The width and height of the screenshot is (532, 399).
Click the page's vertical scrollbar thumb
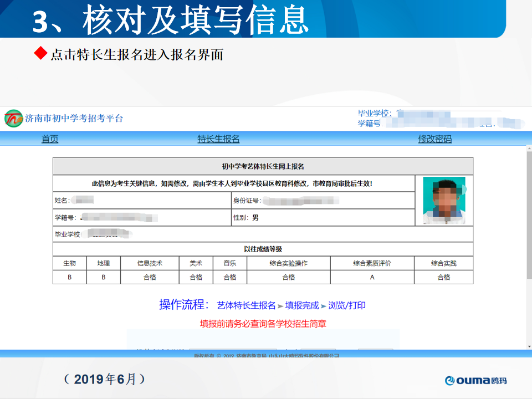coord(529,216)
